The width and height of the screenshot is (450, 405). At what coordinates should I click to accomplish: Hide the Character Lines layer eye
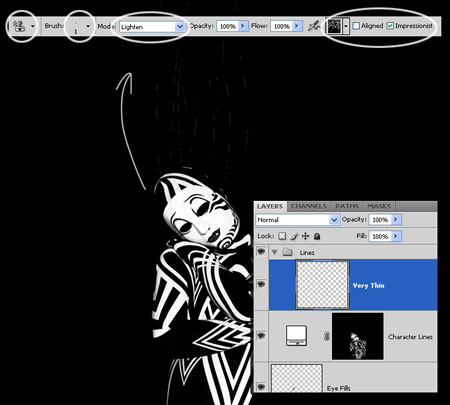tap(261, 336)
